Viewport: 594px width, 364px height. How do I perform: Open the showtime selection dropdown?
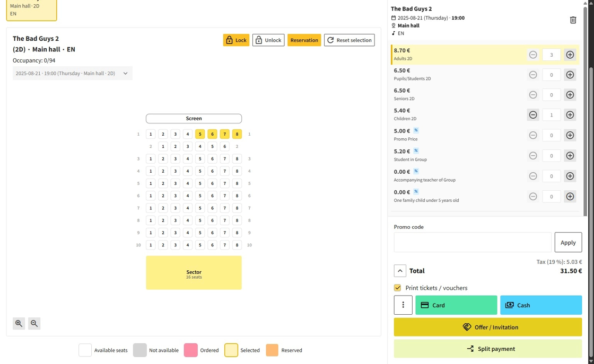[x=72, y=73]
